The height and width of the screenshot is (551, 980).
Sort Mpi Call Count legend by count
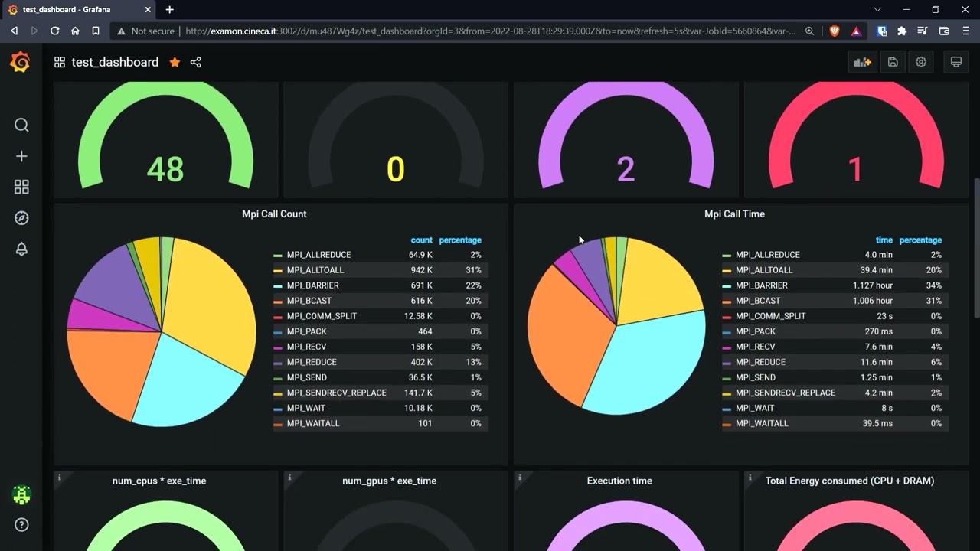pyautogui.click(x=421, y=240)
